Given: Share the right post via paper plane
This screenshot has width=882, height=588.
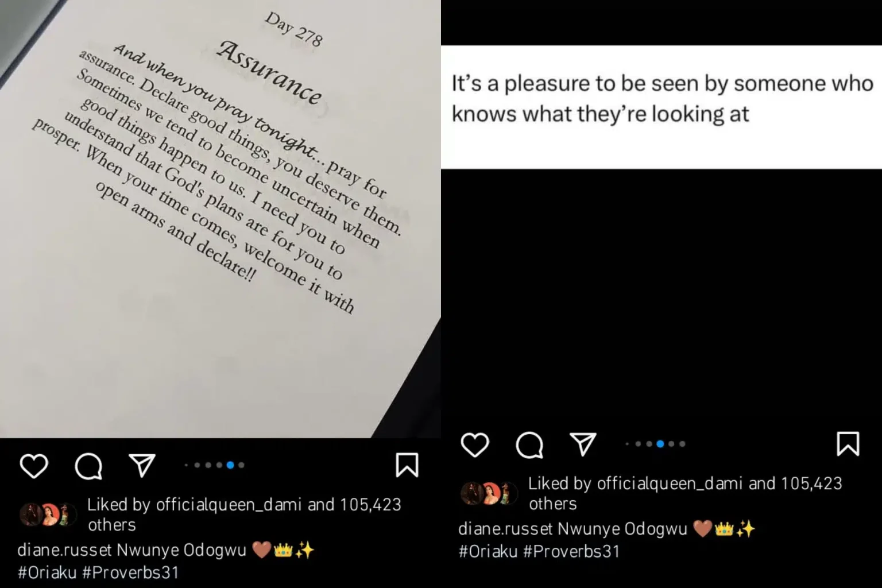Looking at the screenshot, I should [x=583, y=444].
